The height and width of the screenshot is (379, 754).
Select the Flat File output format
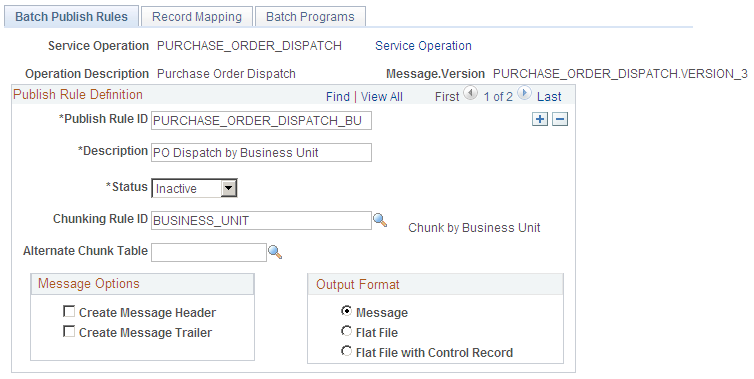[x=346, y=331]
